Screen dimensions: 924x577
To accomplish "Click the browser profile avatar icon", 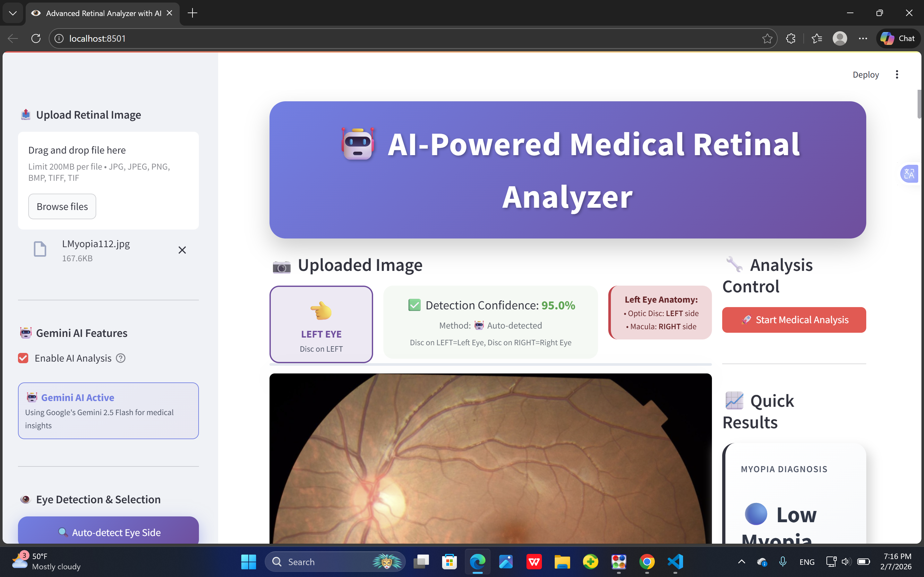I will click(840, 38).
